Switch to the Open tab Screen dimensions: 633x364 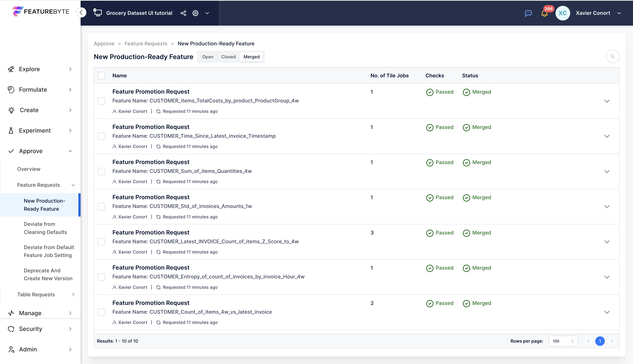208,57
